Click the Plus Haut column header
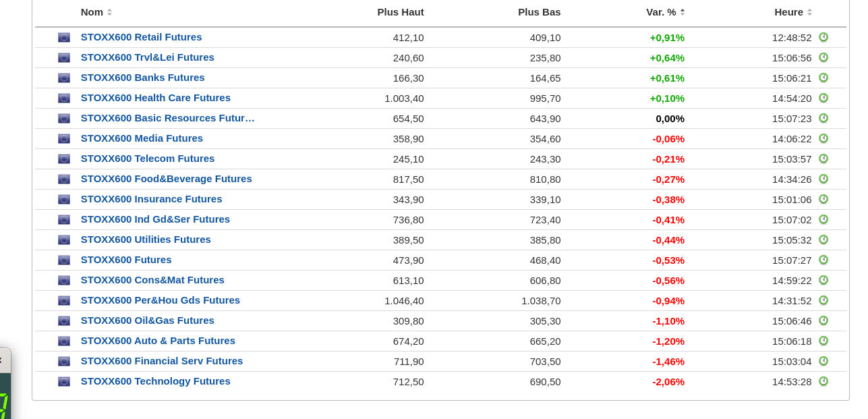 [401, 12]
